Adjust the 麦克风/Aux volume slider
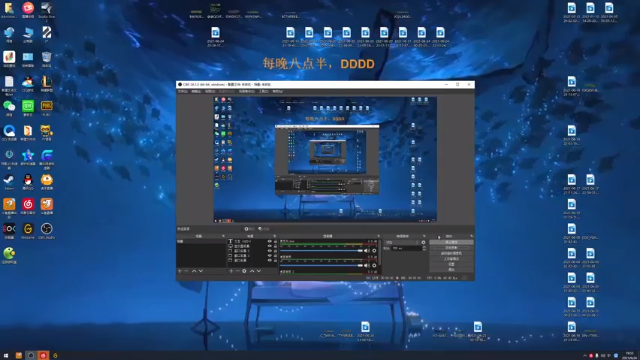 pyautogui.click(x=321, y=251)
